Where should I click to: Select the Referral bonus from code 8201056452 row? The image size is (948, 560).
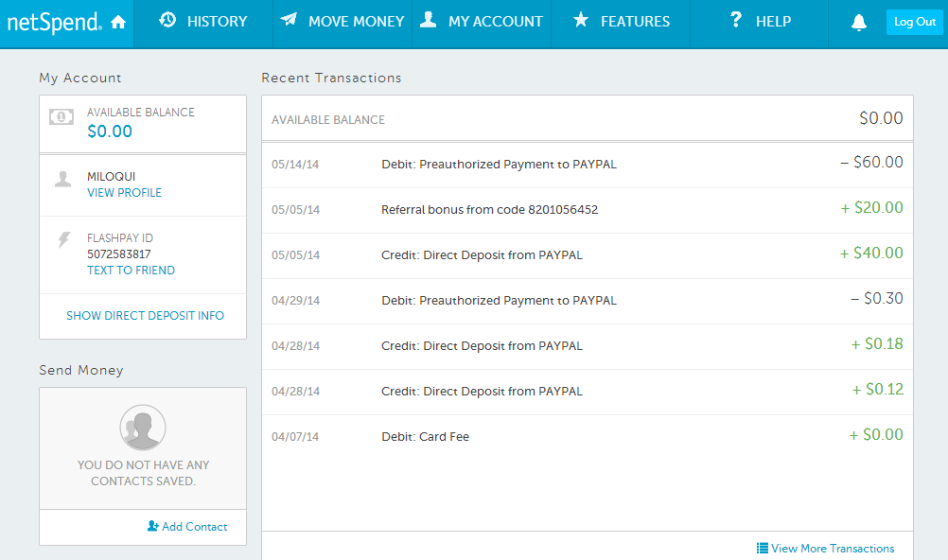[587, 210]
